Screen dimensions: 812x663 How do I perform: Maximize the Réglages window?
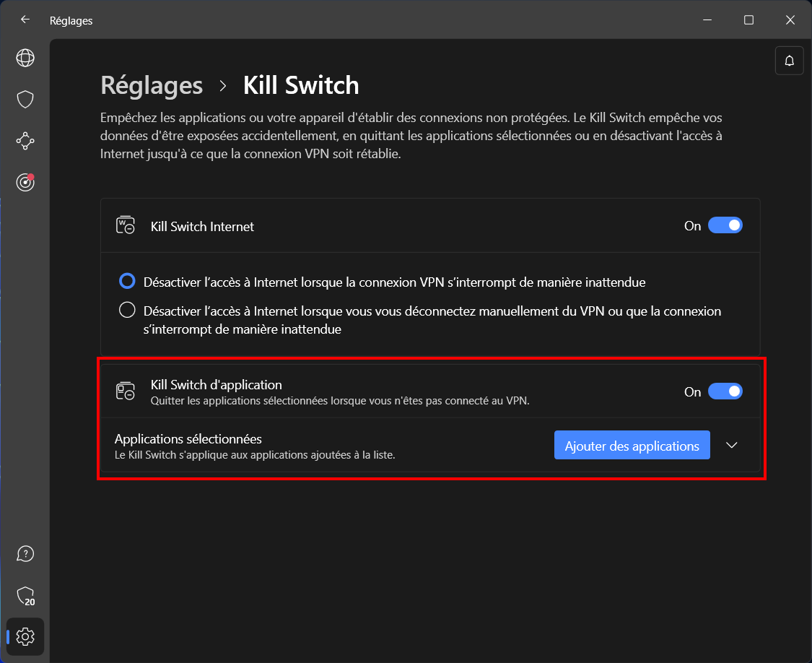748,19
